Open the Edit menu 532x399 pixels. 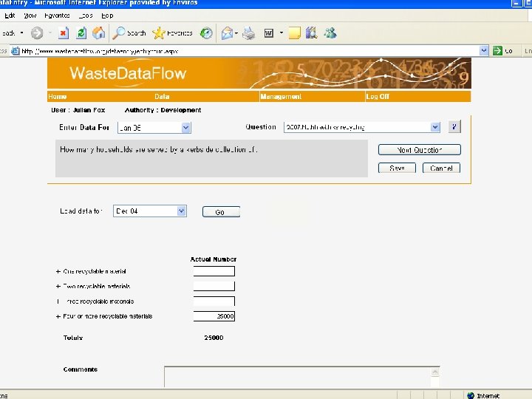pos(10,16)
